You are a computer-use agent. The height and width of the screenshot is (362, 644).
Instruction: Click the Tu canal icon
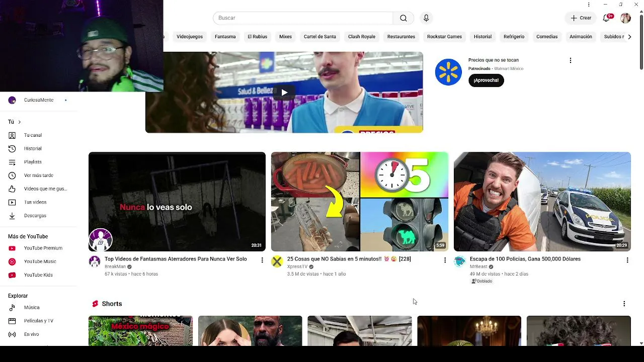point(12,135)
